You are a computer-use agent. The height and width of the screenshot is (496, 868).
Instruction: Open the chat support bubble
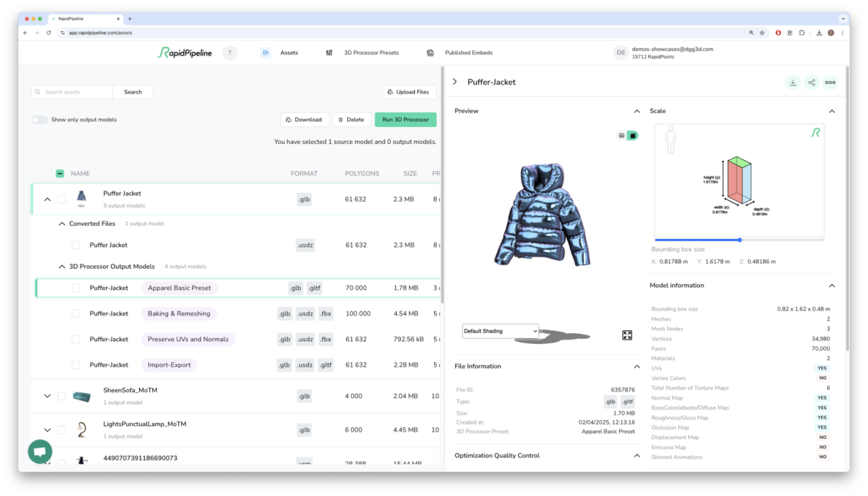[40, 451]
